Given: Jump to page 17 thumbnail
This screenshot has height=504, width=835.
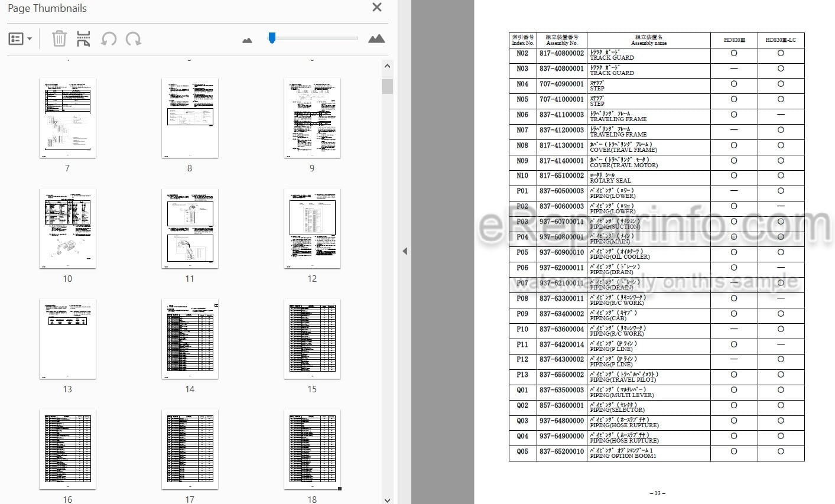Looking at the screenshot, I should 190,450.
